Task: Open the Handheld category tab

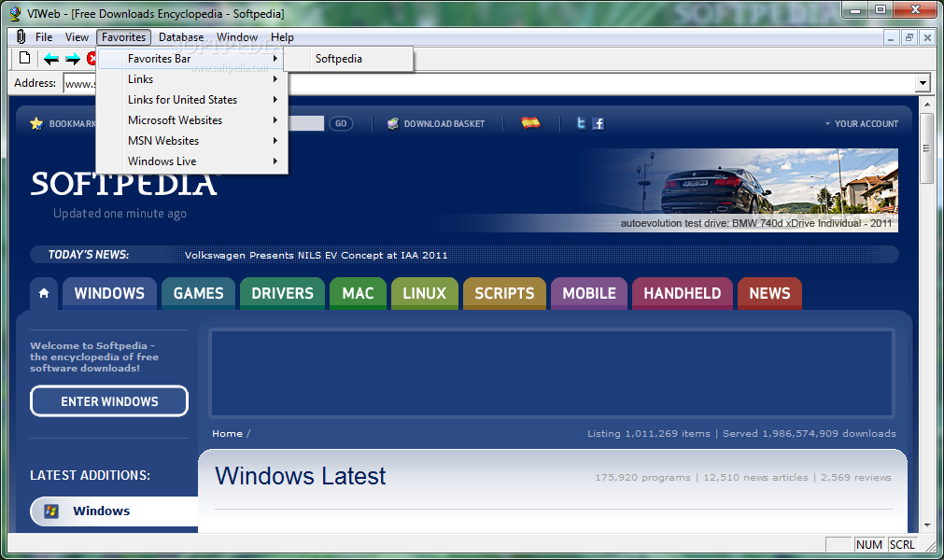Action: tap(683, 293)
